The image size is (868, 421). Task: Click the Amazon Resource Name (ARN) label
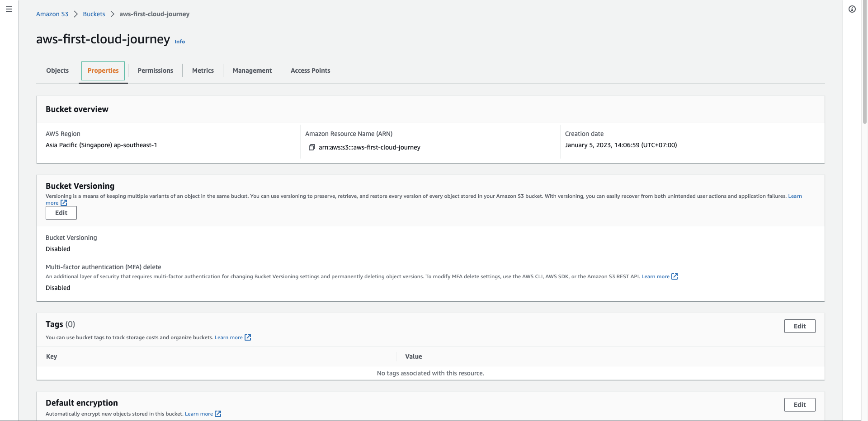coord(349,134)
